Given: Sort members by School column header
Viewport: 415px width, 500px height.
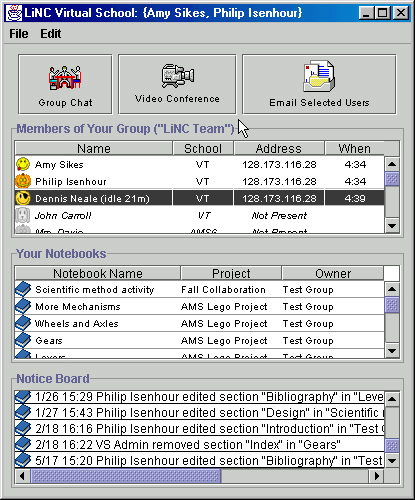Looking at the screenshot, I should coord(203,148).
